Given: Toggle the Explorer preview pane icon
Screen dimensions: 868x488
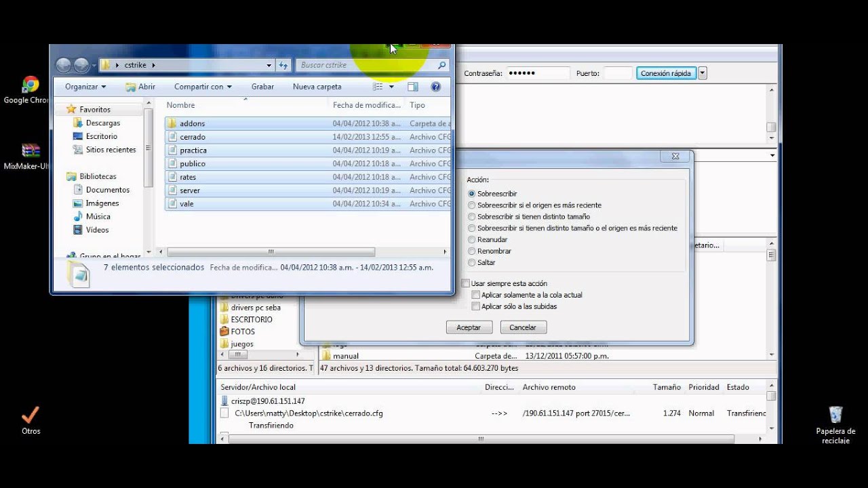Looking at the screenshot, I should (x=412, y=87).
